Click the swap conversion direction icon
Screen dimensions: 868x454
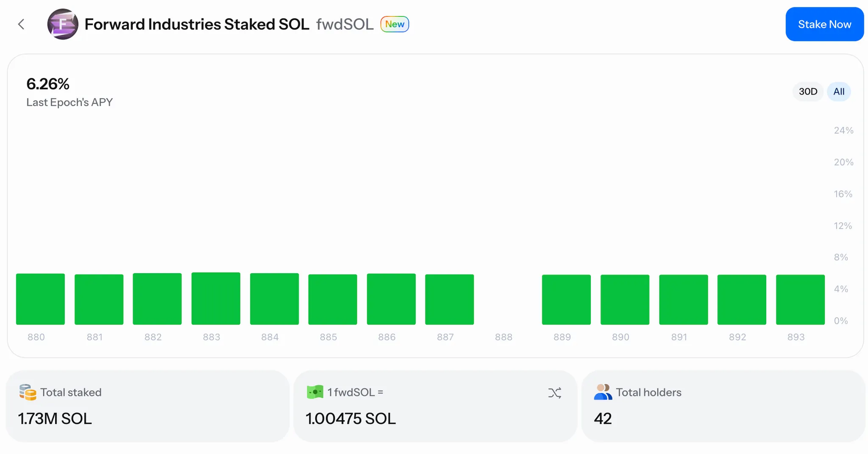pyautogui.click(x=554, y=393)
